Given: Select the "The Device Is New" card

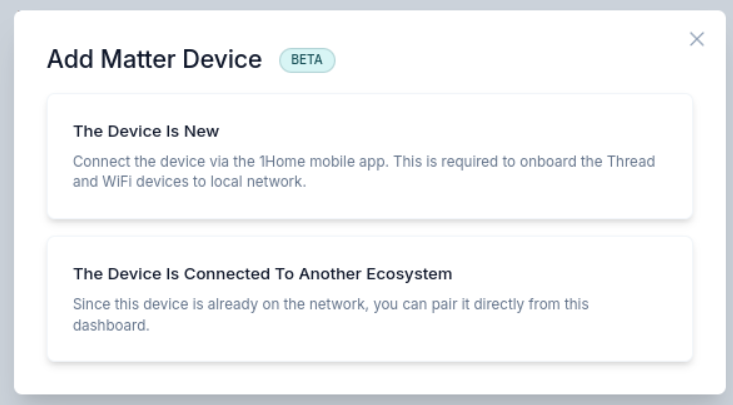Looking at the screenshot, I should [x=369, y=156].
